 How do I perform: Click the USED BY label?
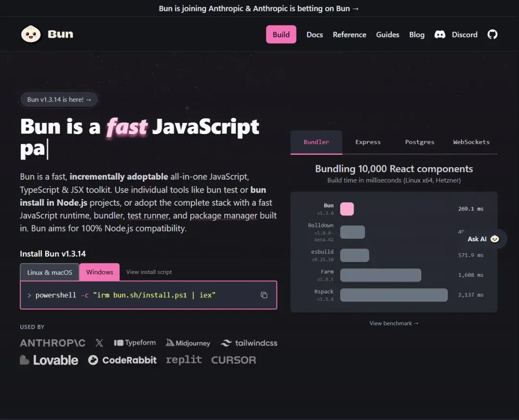(x=32, y=327)
